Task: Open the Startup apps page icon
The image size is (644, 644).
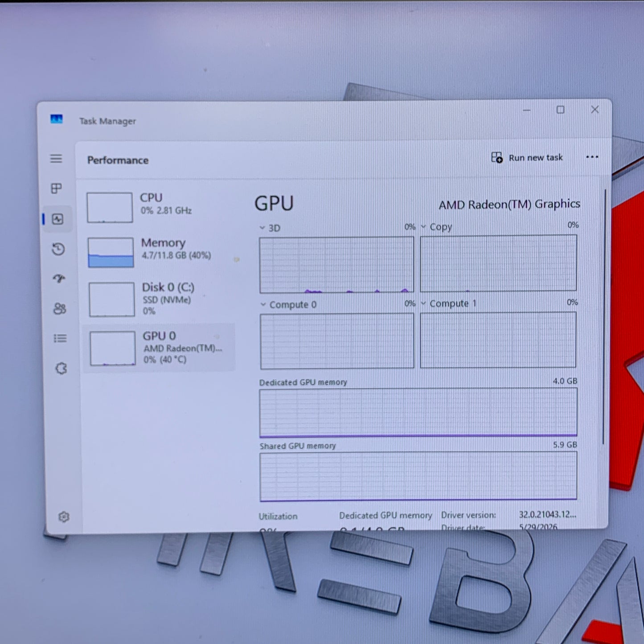Action: [x=59, y=279]
